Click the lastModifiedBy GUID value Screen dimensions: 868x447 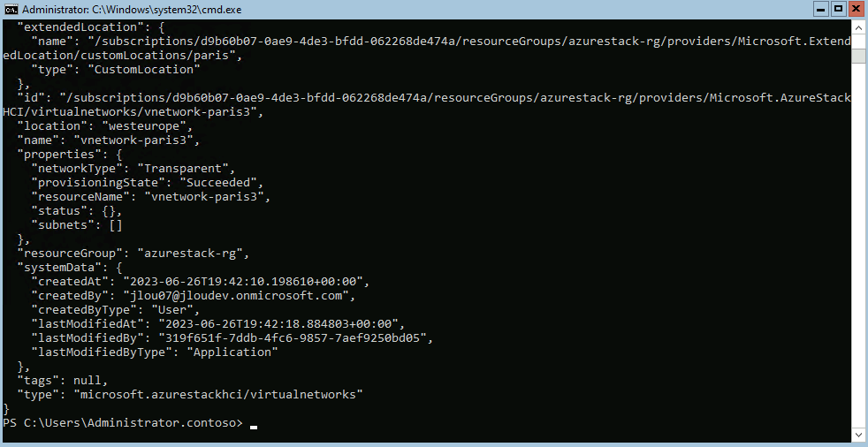pos(295,337)
